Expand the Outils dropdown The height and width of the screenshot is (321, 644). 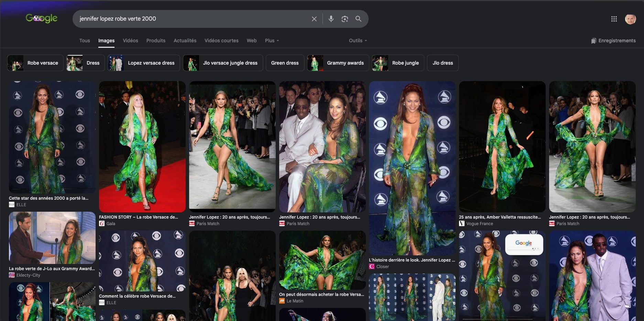click(x=358, y=41)
